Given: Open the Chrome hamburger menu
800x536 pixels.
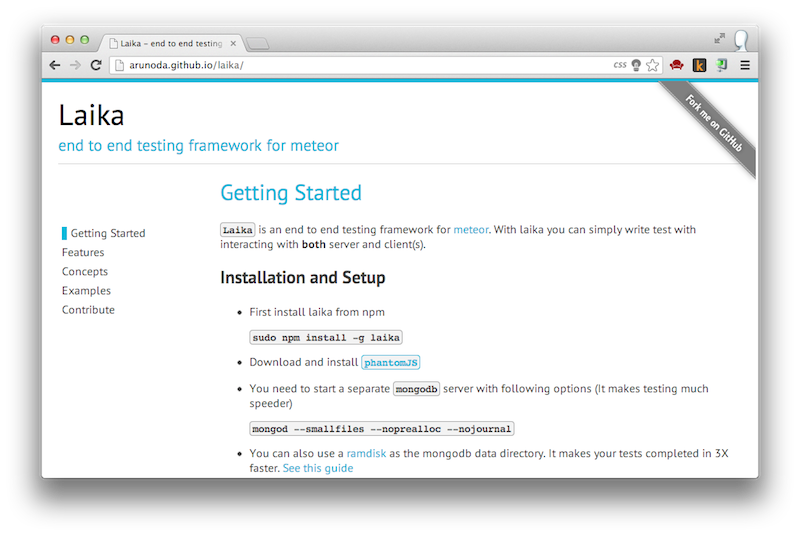Looking at the screenshot, I should pos(745,65).
